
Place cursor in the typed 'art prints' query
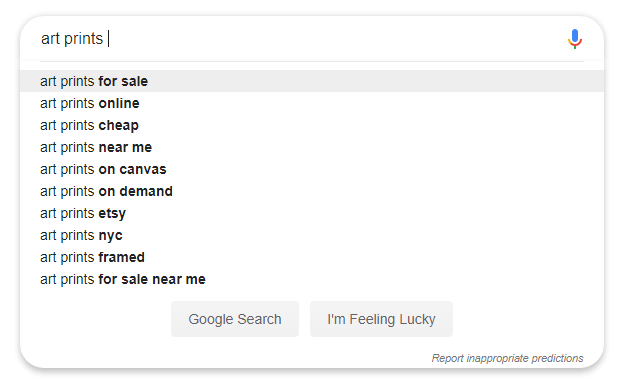tap(72, 39)
